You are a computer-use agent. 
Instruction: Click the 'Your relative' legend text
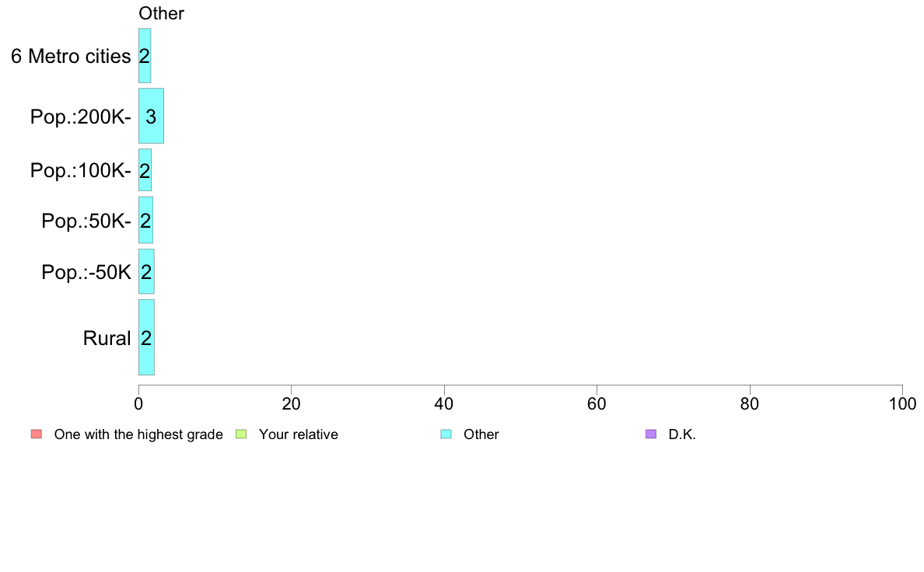pyautogui.click(x=298, y=434)
